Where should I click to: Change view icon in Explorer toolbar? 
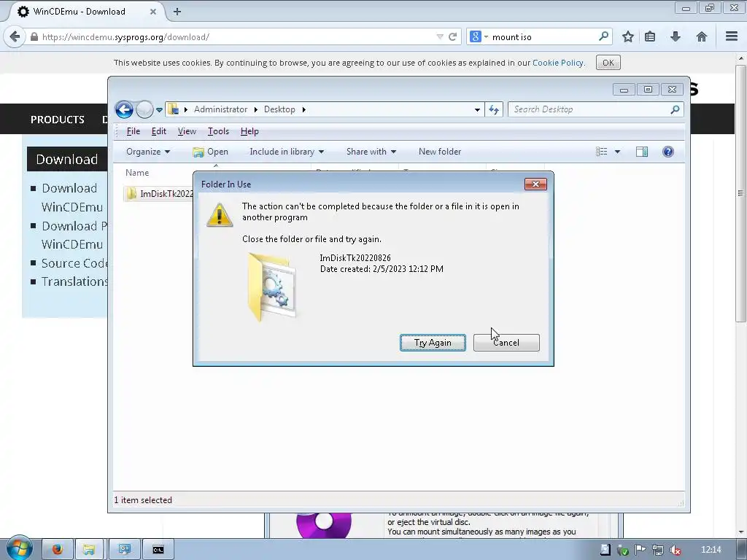pyautogui.click(x=601, y=152)
